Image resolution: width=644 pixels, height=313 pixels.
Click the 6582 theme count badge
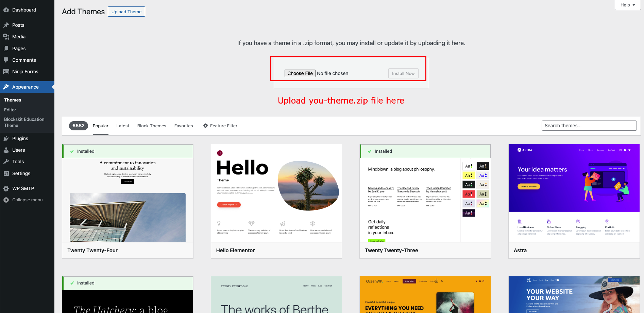click(79, 126)
